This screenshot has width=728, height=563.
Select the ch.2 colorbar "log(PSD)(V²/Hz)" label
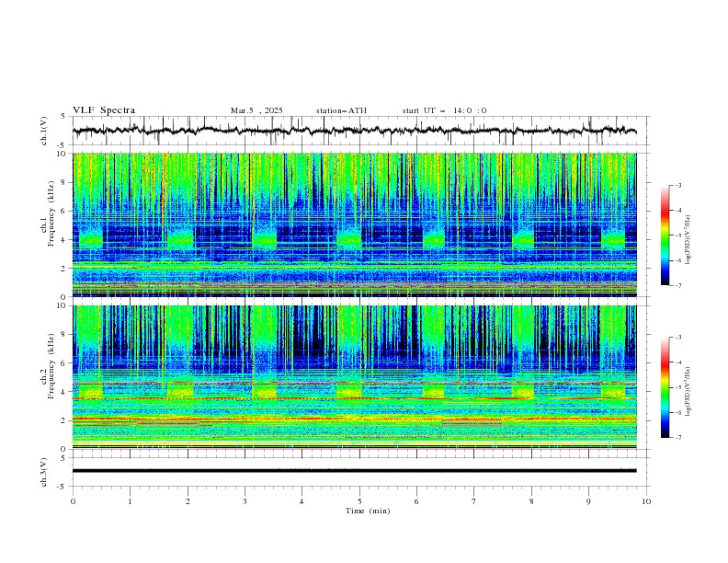[688, 392]
